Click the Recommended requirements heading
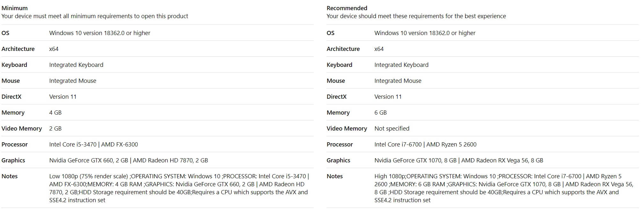 click(x=347, y=8)
